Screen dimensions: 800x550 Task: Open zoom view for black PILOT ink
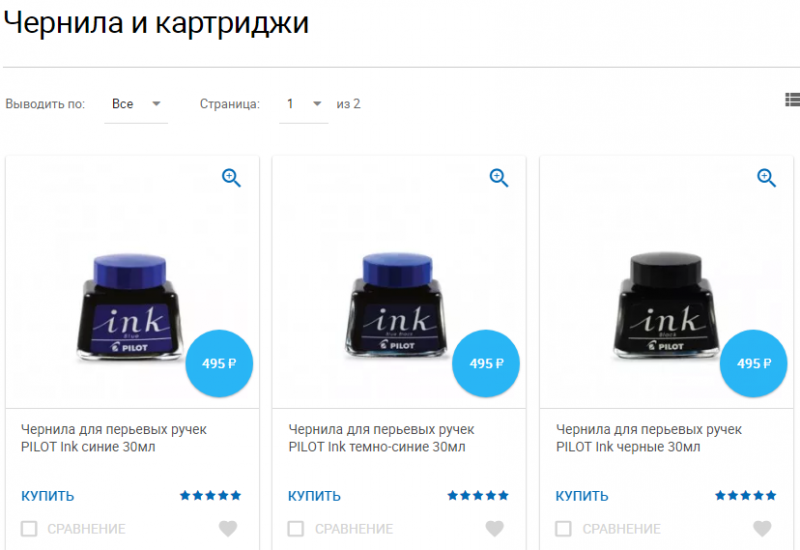point(766,178)
